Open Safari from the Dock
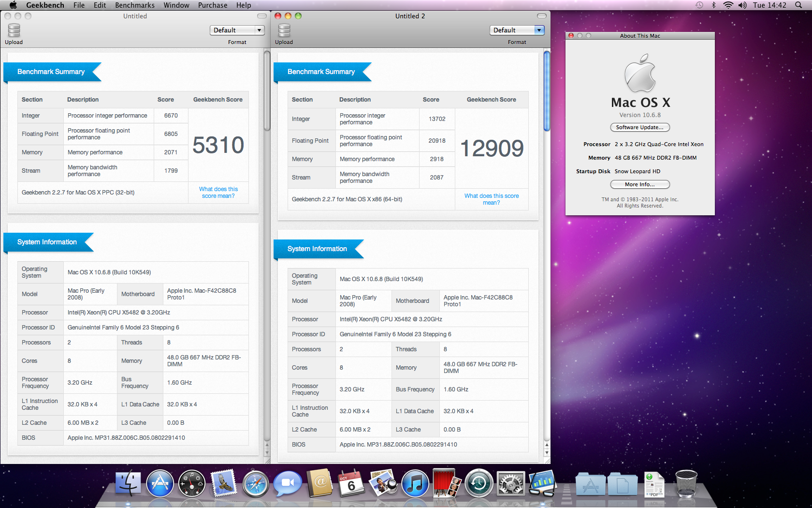 click(x=256, y=484)
